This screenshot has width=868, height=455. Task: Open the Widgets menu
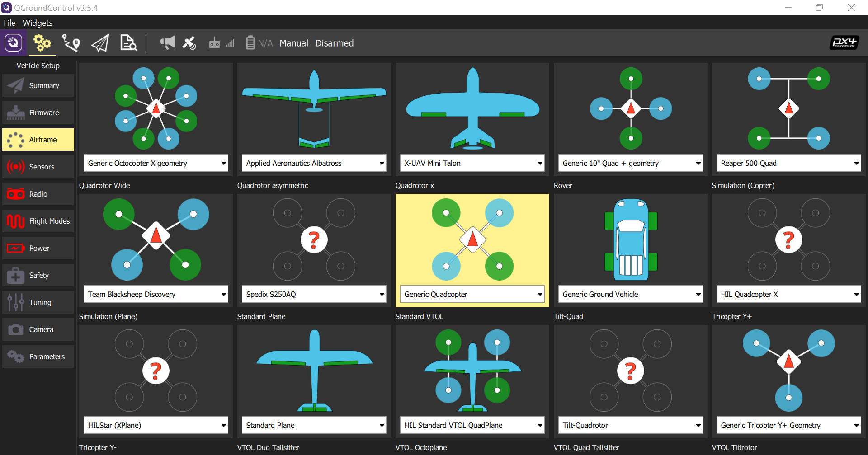pos(38,23)
